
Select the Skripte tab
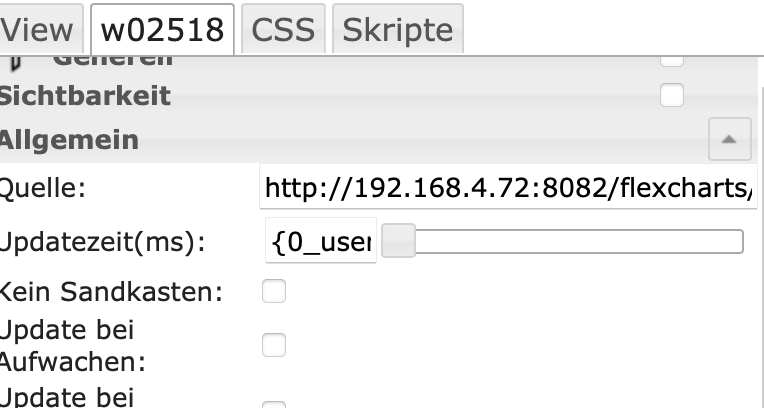tap(398, 30)
